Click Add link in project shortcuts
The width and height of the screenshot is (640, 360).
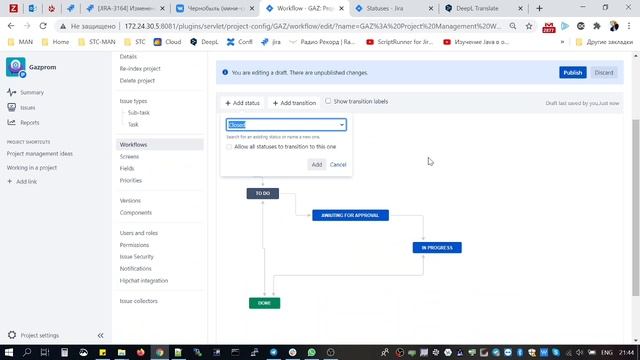(22, 182)
